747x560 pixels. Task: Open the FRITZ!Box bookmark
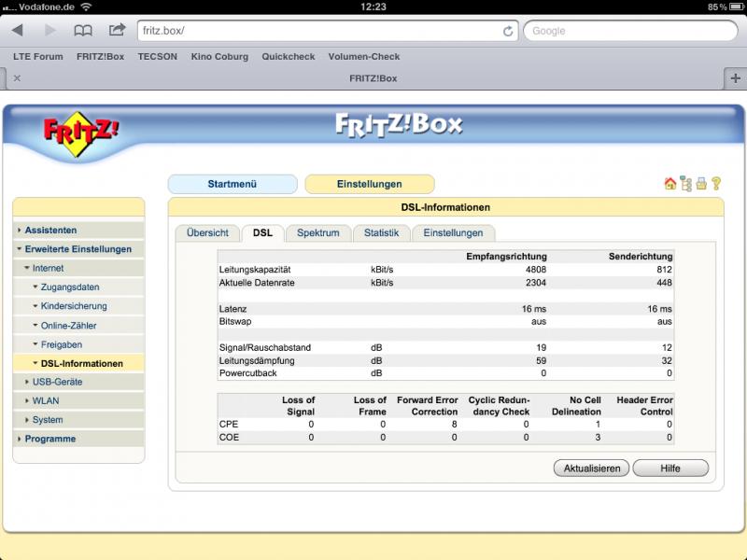tap(100, 57)
